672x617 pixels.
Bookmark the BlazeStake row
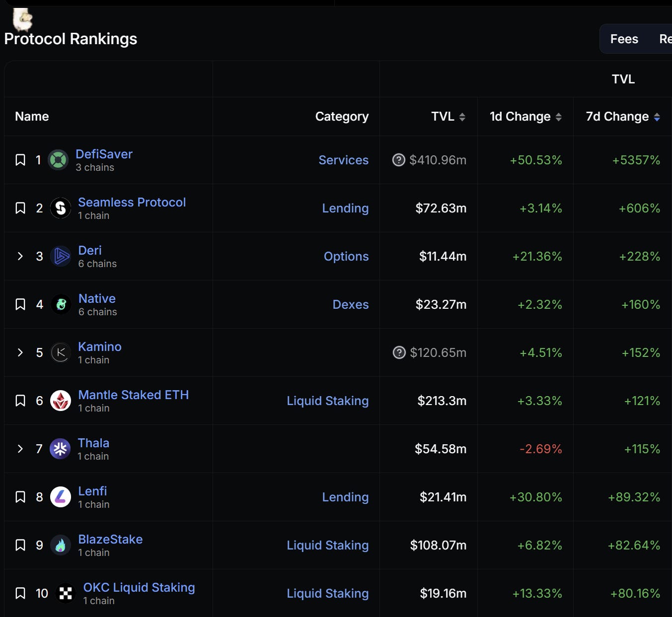click(x=20, y=545)
